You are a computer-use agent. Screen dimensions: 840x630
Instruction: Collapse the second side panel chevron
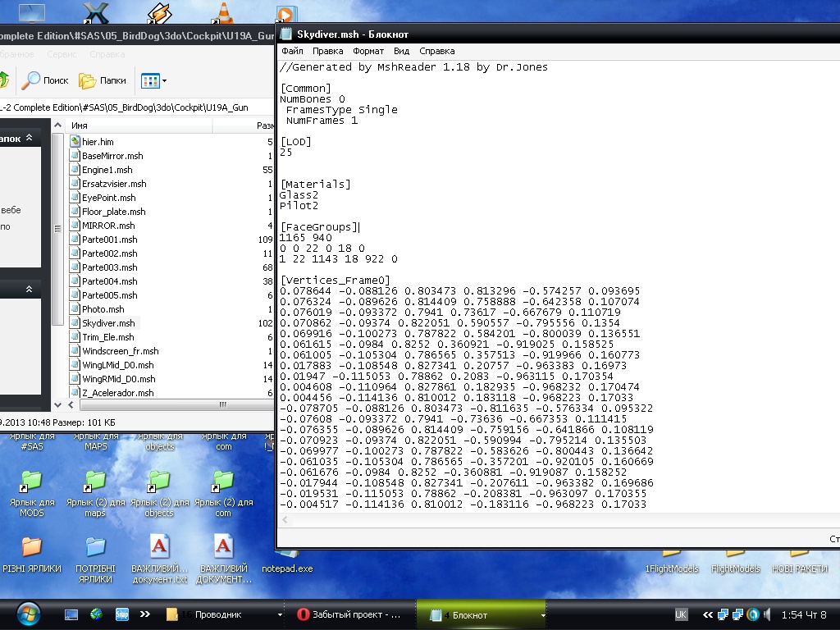[29, 289]
